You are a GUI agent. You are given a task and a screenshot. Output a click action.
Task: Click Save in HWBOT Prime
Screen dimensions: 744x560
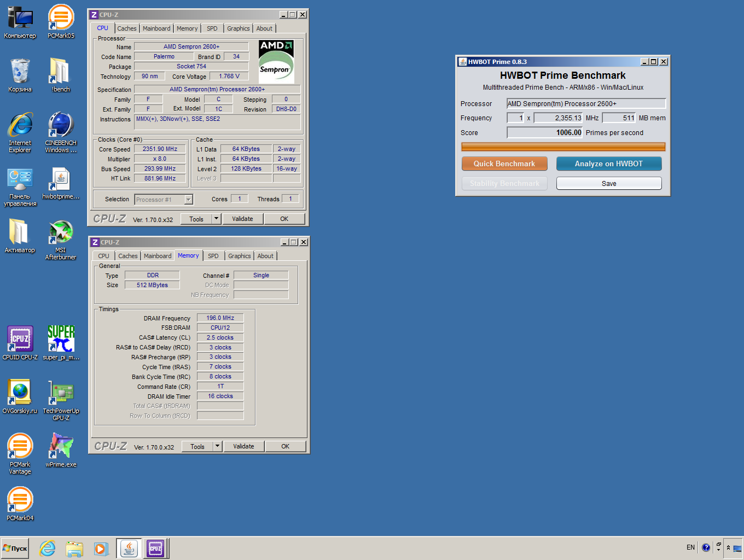pyautogui.click(x=609, y=183)
